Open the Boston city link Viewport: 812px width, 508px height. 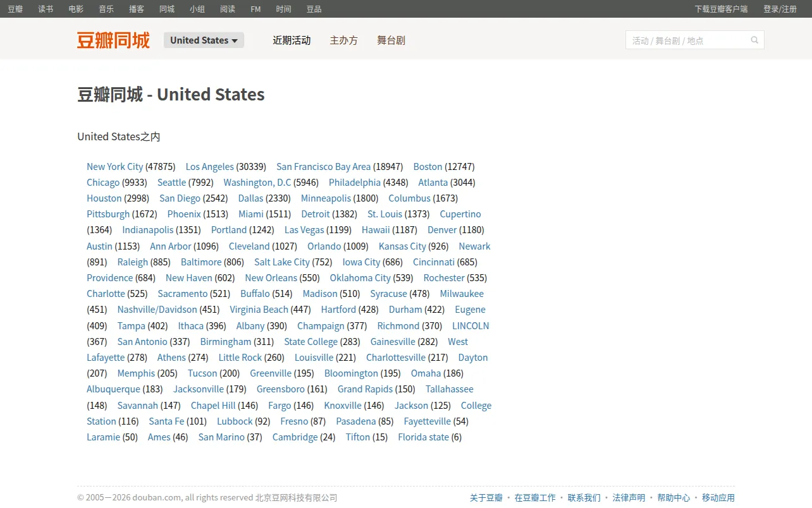tap(428, 167)
